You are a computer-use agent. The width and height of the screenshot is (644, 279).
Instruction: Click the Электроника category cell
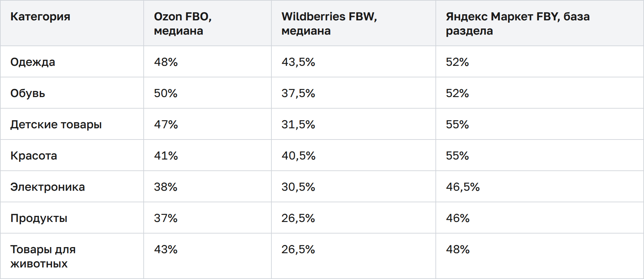point(48,187)
